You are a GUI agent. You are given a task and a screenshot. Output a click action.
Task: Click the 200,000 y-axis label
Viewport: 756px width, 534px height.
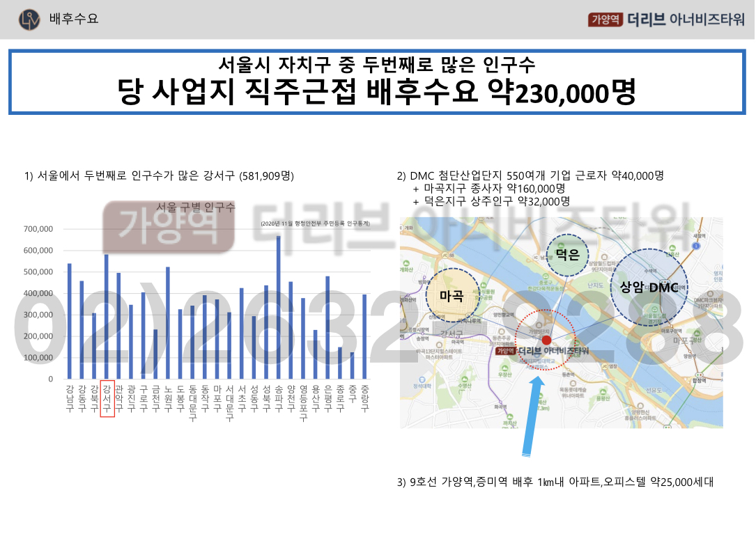38,336
